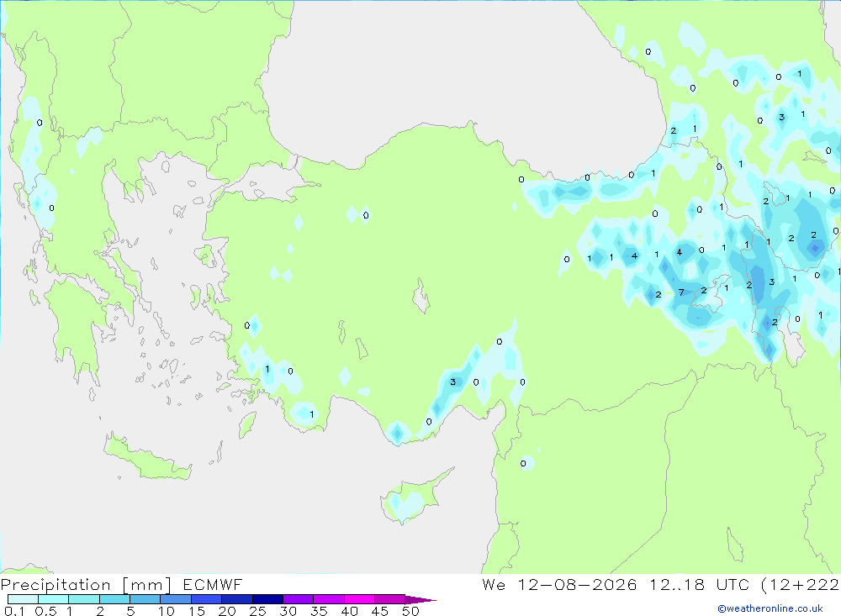This screenshot has width=841, height=616.
Task: Click the legend label '0.1'
Action: pyautogui.click(x=14, y=611)
